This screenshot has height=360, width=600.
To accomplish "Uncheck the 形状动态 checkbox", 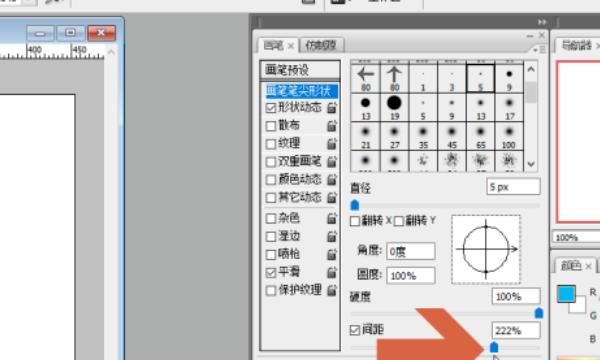I will tap(271, 108).
